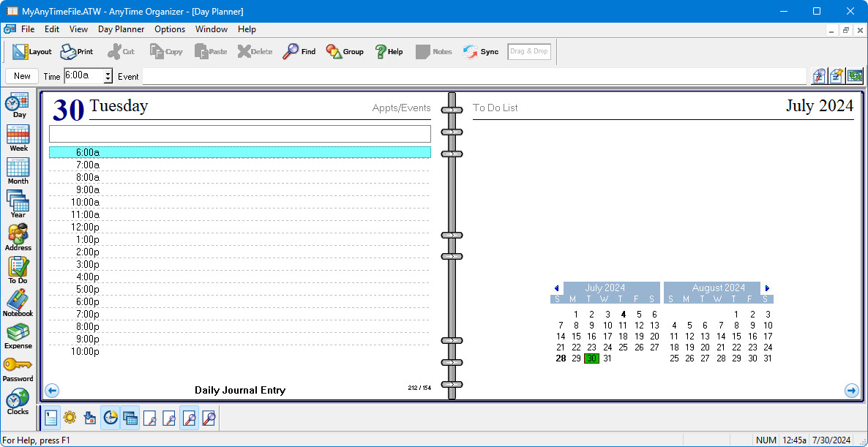Select the 7:00p time slot
Screen dimensions: 868x447
pyautogui.click(x=240, y=315)
